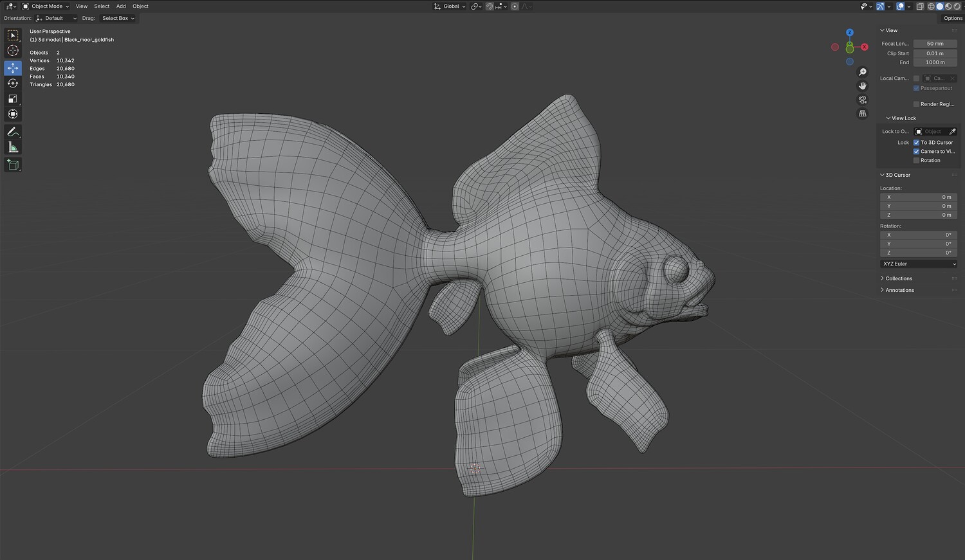
Task: Activate the Transform tool
Action: (13, 114)
